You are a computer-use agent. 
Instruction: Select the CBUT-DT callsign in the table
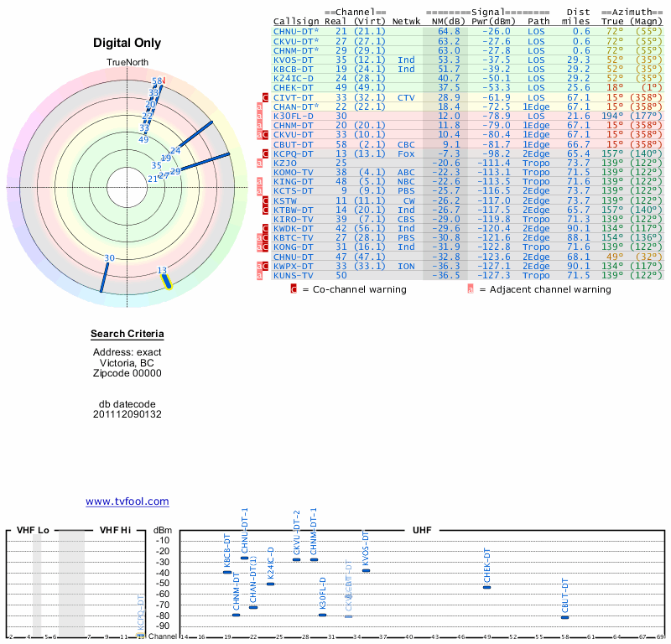click(293, 144)
